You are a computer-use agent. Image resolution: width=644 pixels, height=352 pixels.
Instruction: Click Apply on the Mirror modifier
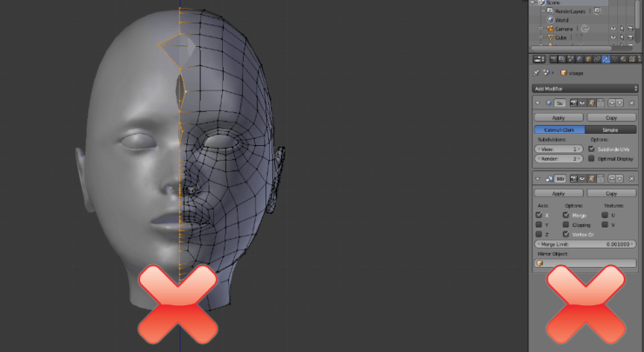(x=559, y=193)
